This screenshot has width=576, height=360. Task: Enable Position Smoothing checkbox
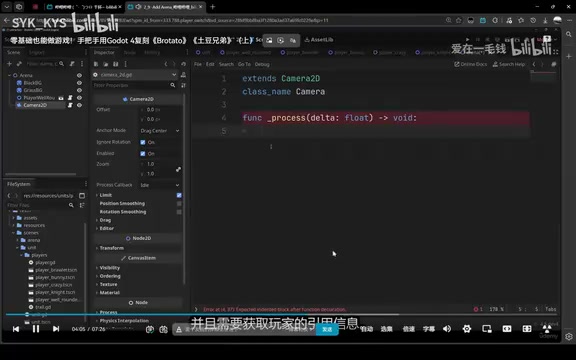[179, 204]
